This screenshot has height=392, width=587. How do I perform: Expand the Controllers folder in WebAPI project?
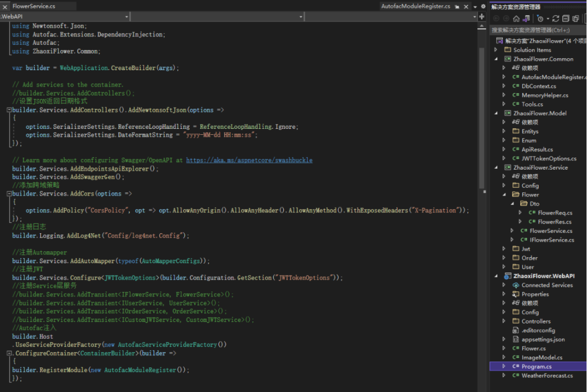504,321
